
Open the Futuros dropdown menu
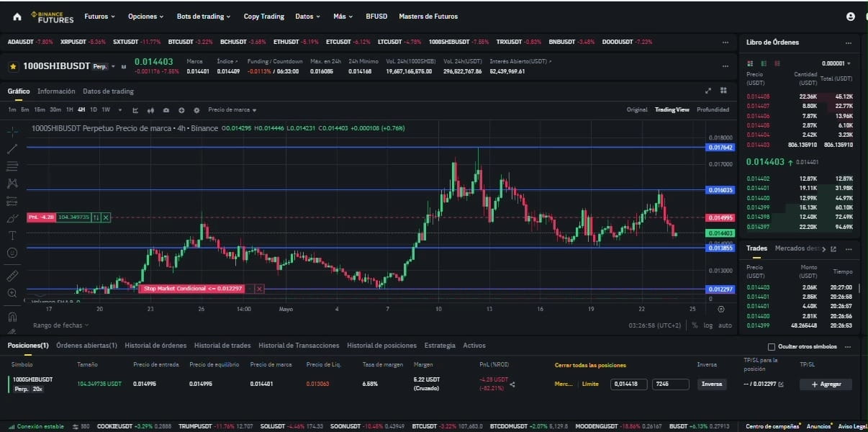pos(99,17)
